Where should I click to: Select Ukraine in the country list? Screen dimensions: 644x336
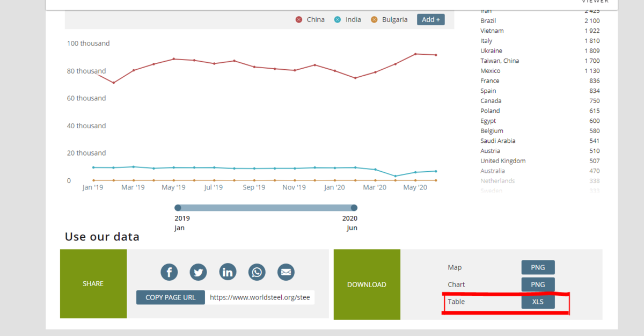point(491,51)
